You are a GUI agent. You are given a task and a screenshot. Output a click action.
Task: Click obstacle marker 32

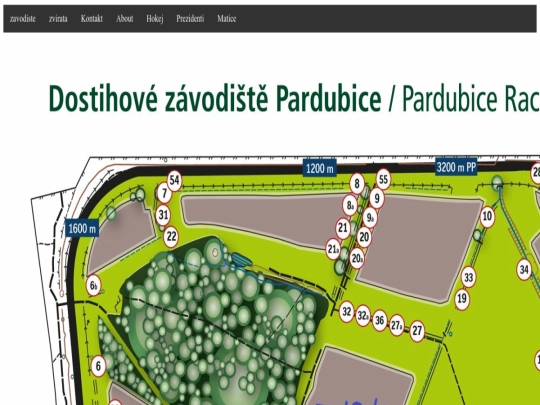point(347,312)
